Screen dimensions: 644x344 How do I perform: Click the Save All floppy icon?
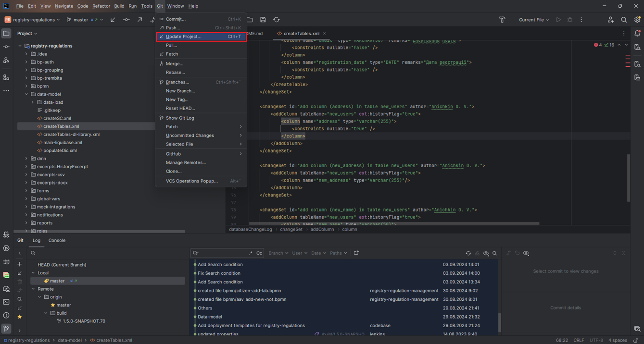coord(263,20)
